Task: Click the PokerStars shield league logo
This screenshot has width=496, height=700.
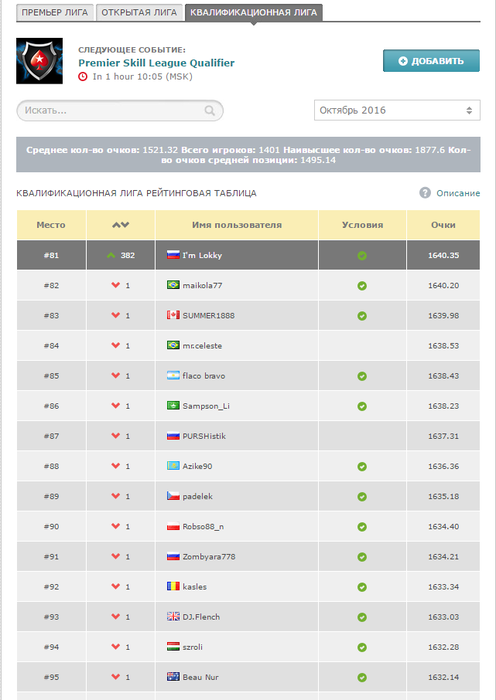Action: pyautogui.click(x=39, y=61)
